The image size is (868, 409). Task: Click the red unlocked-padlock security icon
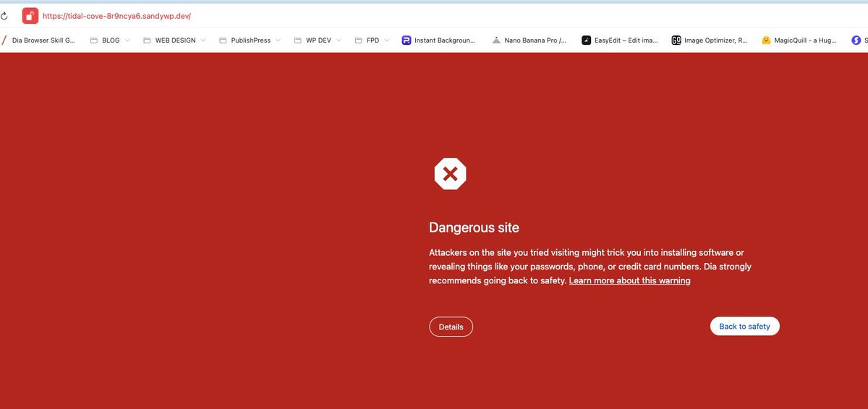pyautogui.click(x=30, y=15)
